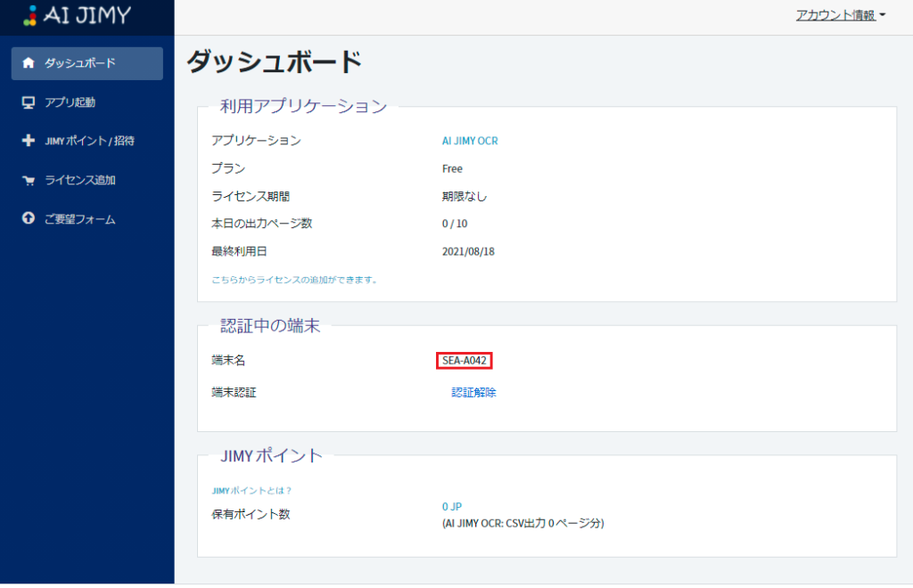Click the CSV出力 0ページ分 note
The image size is (913, 588).
pos(522,524)
